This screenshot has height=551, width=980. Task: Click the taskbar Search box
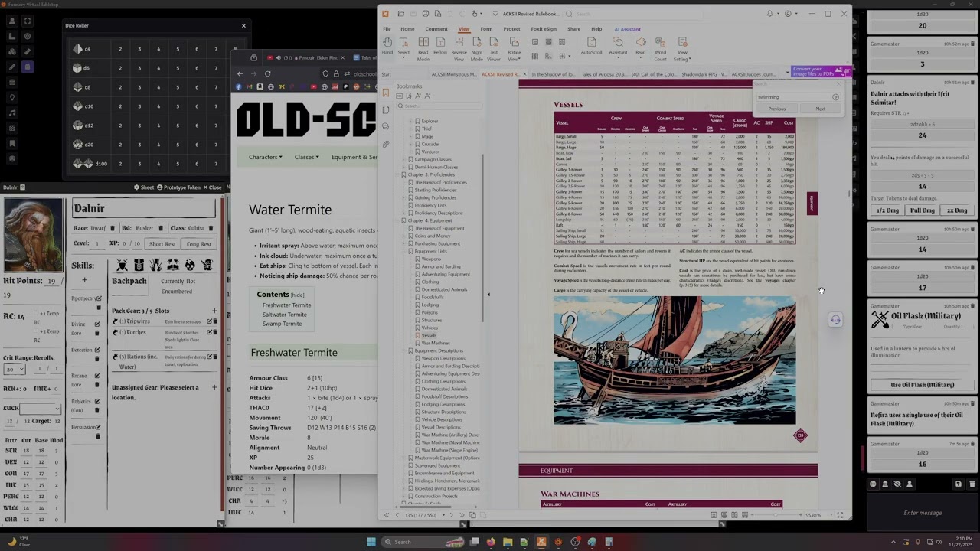pos(421,542)
